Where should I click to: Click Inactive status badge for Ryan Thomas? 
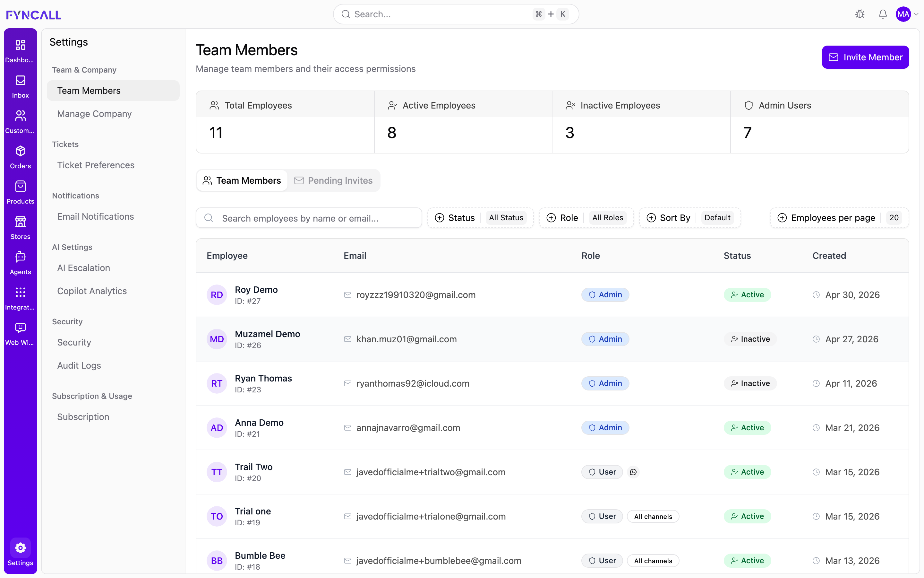(x=750, y=383)
